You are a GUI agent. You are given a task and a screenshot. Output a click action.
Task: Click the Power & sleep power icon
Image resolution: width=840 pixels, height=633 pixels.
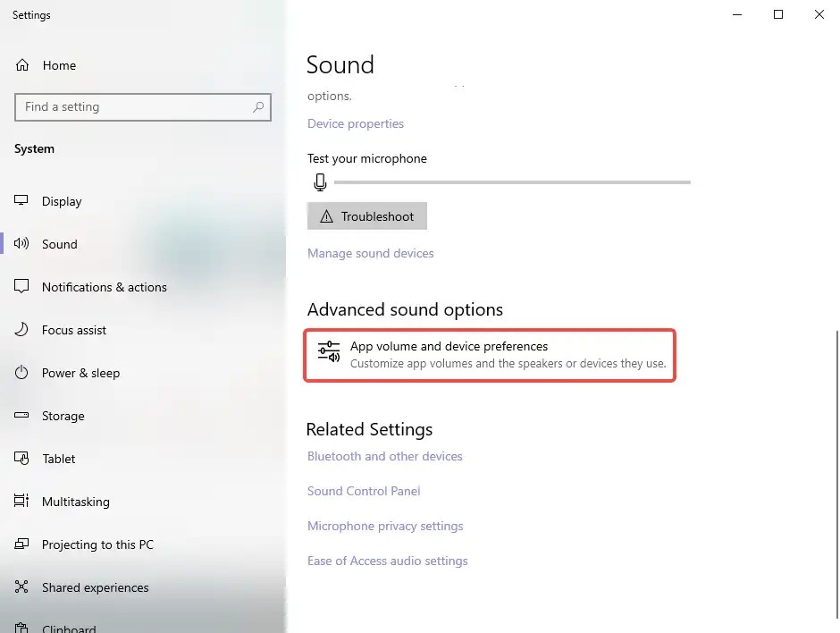(x=21, y=373)
